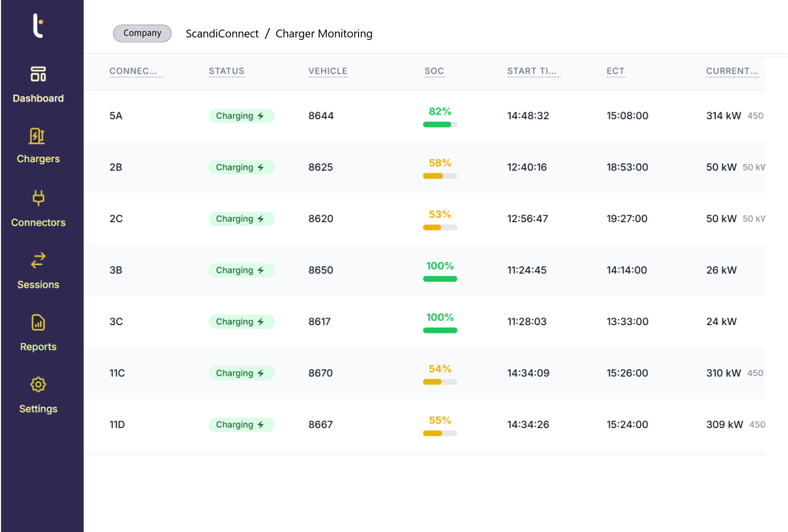The width and height of the screenshot is (788, 532).
Task: Click the app logo in sidebar
Action: click(38, 26)
